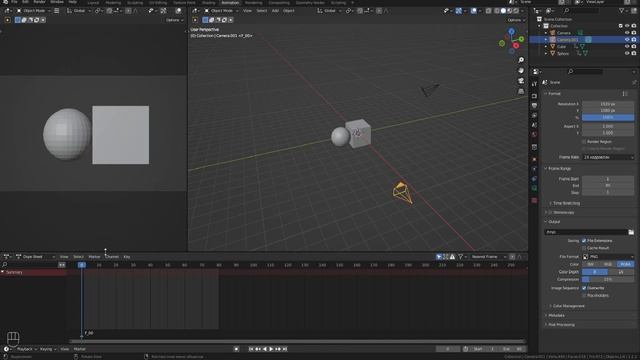Image resolution: width=640 pixels, height=360 pixels.
Task: Toggle render camera icon for Cube
Action: (x=633, y=47)
